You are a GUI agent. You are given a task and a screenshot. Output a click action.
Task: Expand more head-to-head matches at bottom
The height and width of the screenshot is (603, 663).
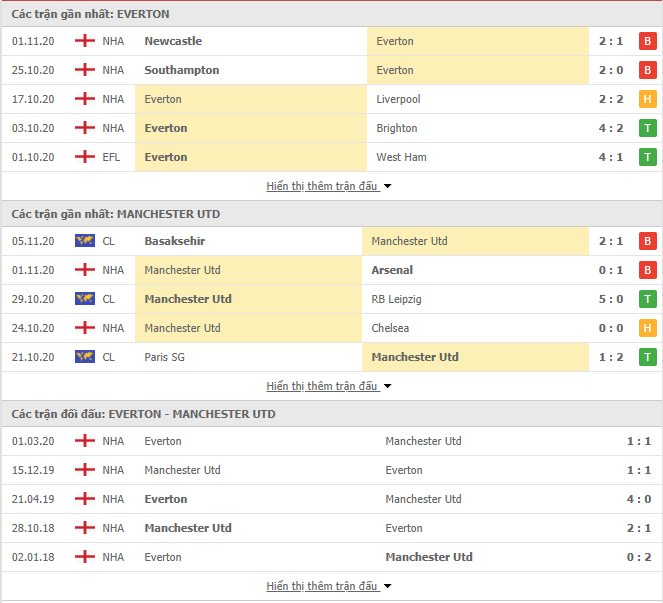[328, 586]
